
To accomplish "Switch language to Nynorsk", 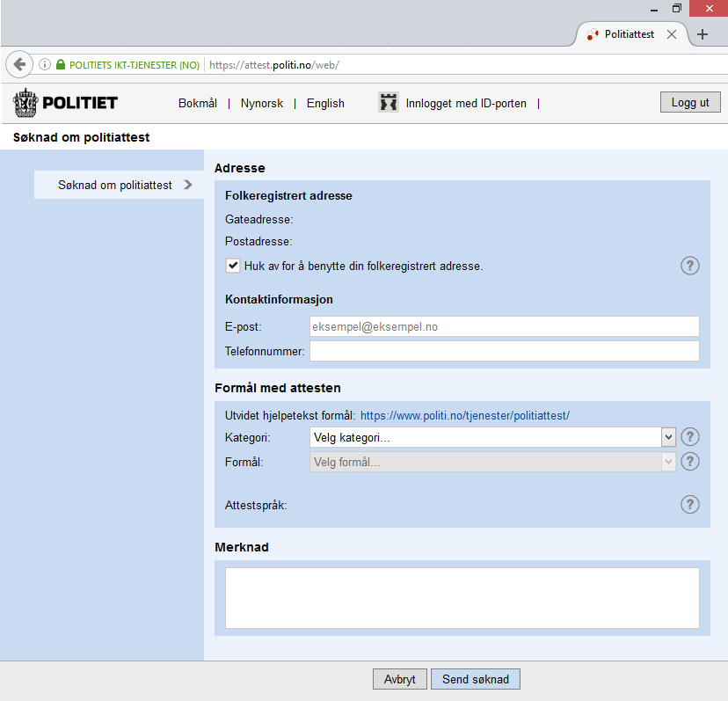I will (x=262, y=103).
